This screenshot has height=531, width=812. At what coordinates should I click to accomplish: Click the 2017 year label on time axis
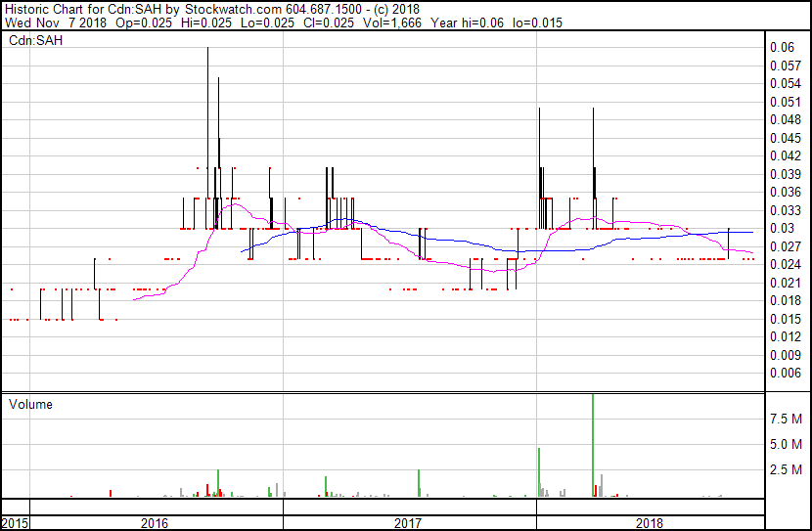[x=408, y=523]
